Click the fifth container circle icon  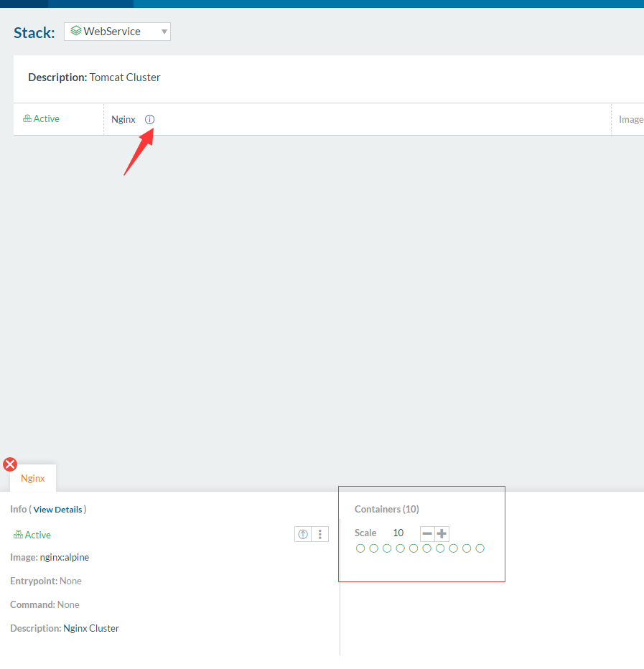(414, 548)
